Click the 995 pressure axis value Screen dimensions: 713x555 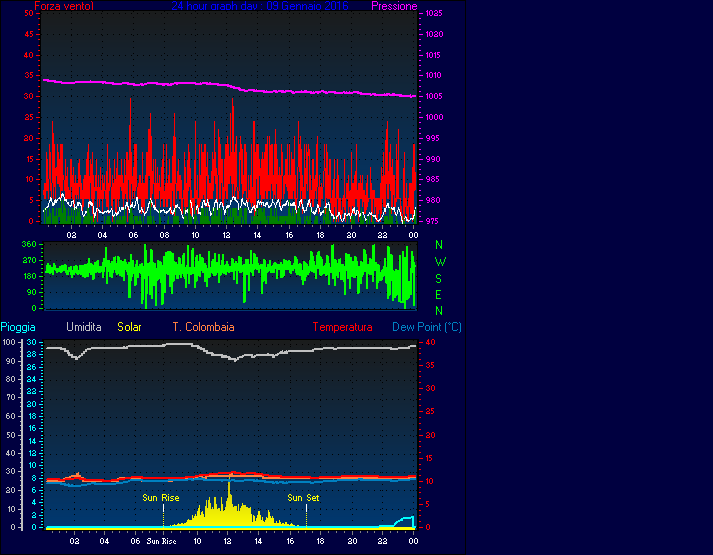pos(432,138)
